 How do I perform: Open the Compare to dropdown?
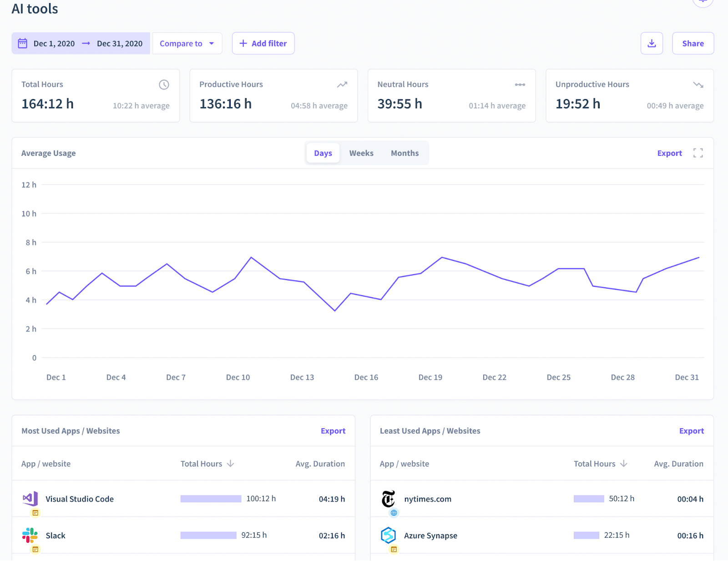pyautogui.click(x=187, y=43)
